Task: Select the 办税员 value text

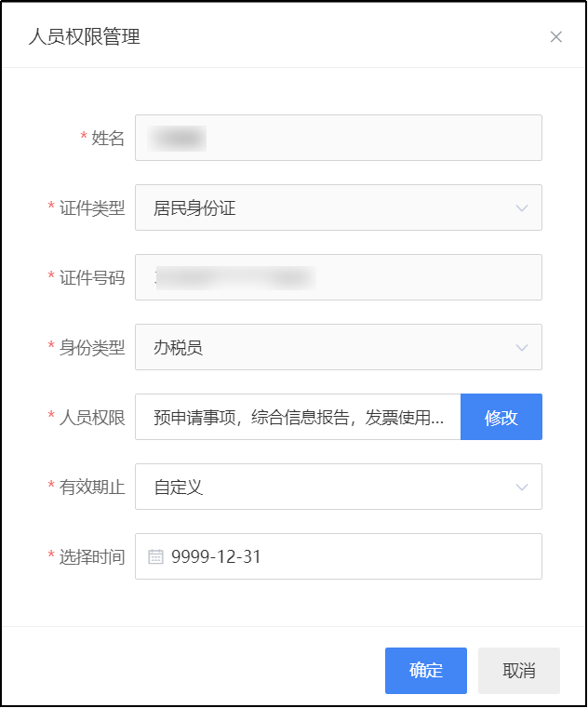Action: click(178, 348)
